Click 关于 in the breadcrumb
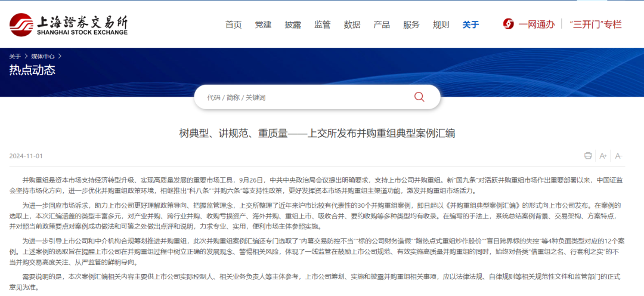The image size is (644, 296). coord(15,56)
